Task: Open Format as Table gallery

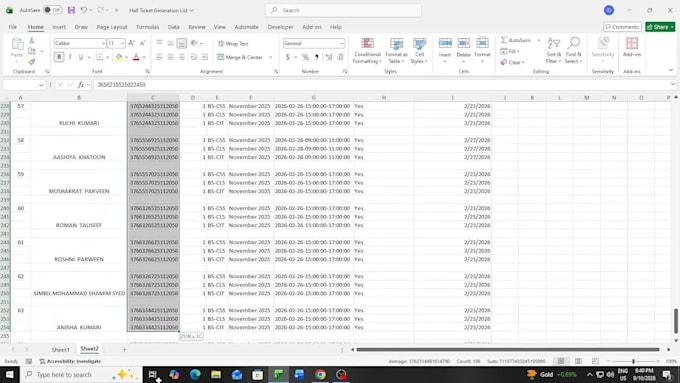Action: coord(396,51)
